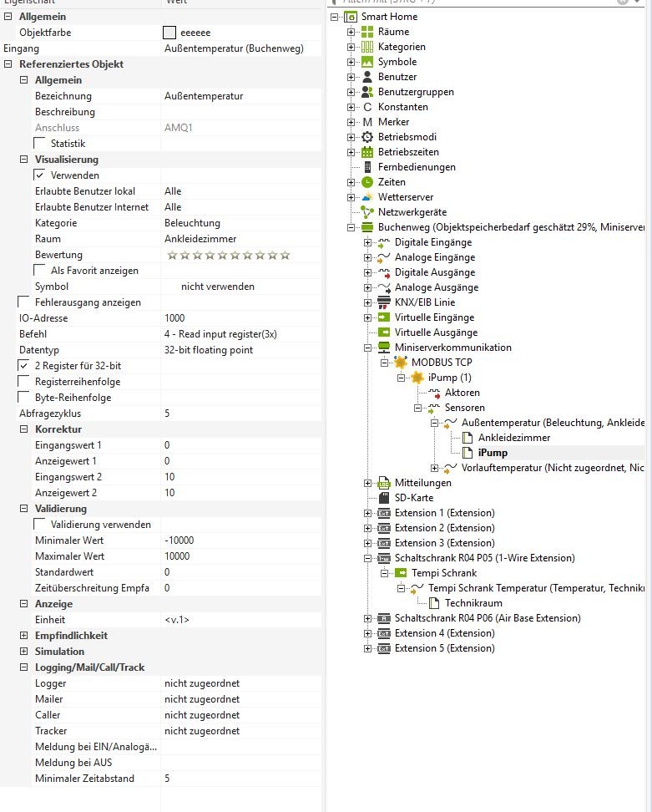Select Extension 5 (Extension) in tree
The height and width of the screenshot is (812, 652).
point(444,647)
